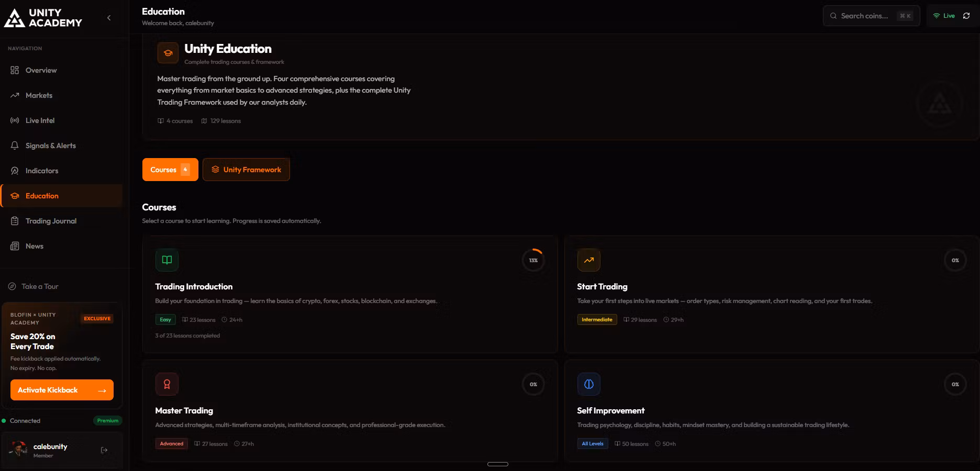
Task: Click the Unity Academy logo
Action: pyautogui.click(x=43, y=18)
